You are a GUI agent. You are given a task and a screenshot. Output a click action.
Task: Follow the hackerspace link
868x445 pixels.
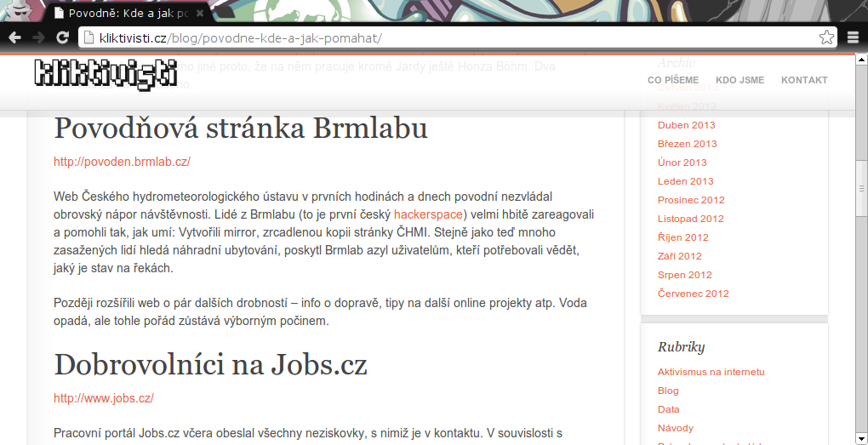(428, 214)
